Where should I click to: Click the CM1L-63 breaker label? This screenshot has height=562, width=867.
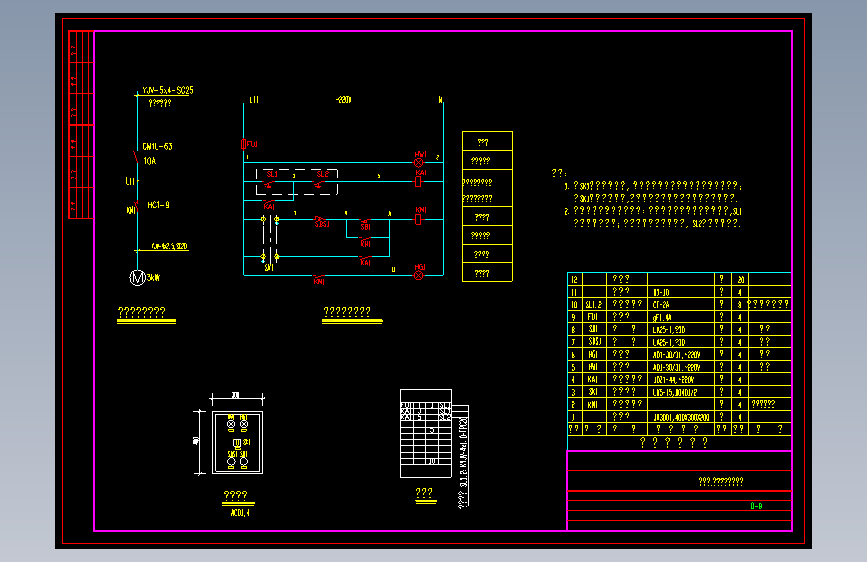tap(158, 147)
